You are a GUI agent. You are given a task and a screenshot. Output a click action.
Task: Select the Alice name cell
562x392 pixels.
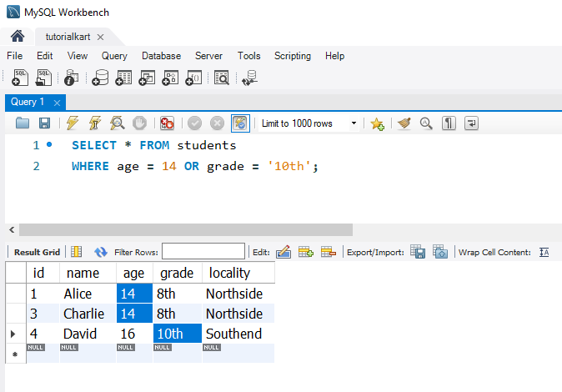tap(88, 294)
